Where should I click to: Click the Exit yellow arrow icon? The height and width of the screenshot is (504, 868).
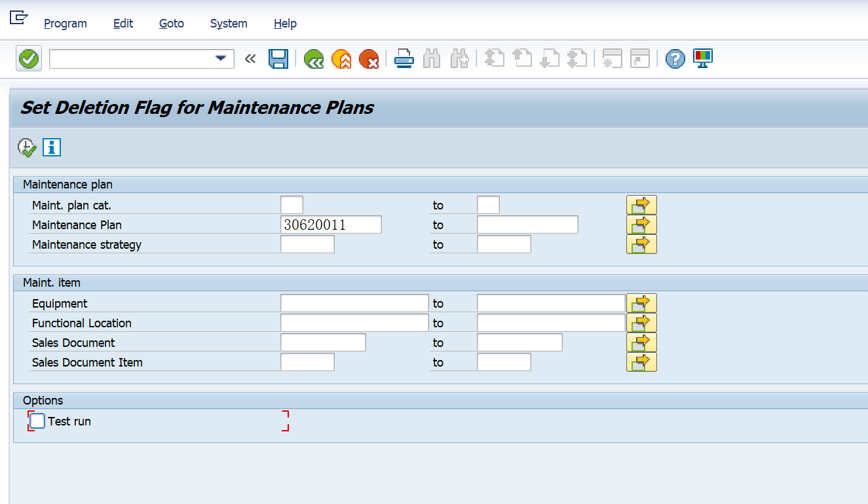coord(341,58)
